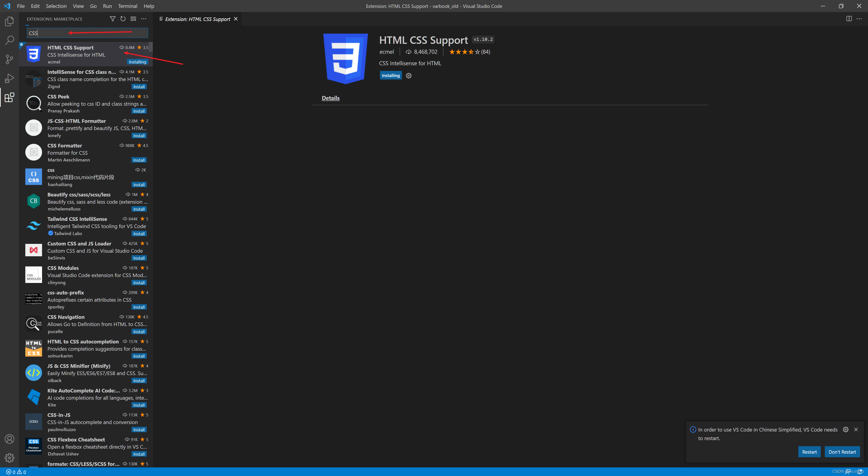Open the Search view in activity bar
This screenshot has width=868, height=476.
tap(9, 40)
